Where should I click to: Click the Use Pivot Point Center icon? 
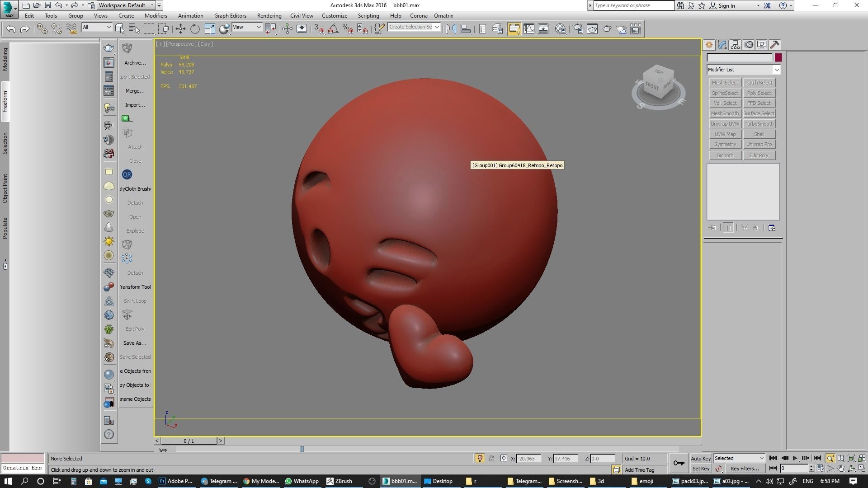pos(270,29)
